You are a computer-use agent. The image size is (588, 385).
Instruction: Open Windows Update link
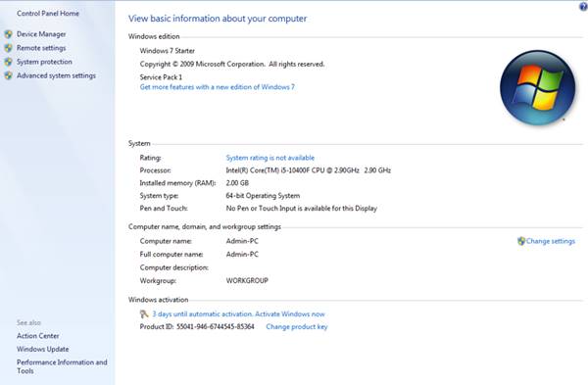point(43,349)
